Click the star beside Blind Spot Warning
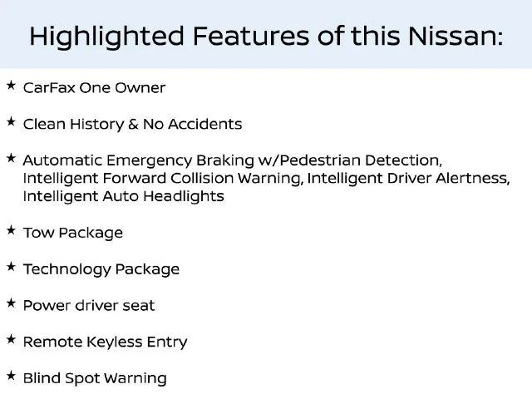This screenshot has width=532, height=399. [x=11, y=376]
